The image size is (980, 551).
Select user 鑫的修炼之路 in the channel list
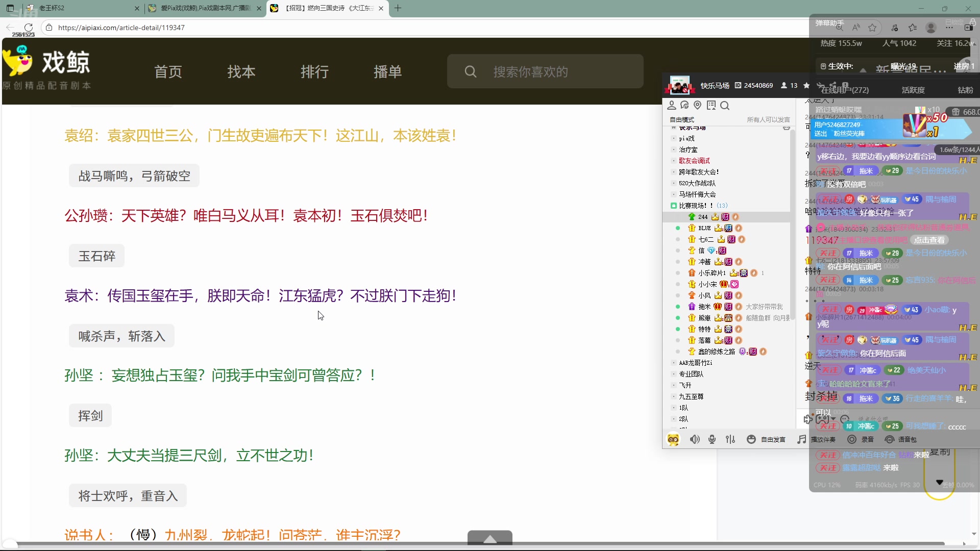(727, 352)
